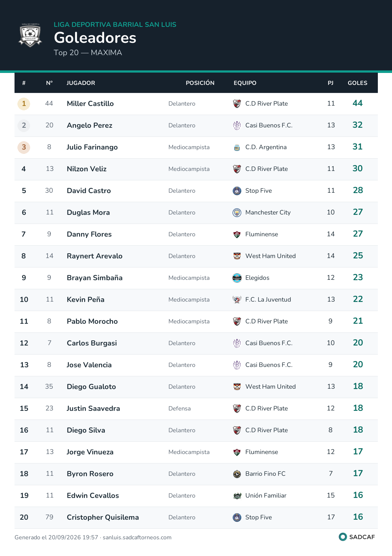Click the Liga Barrial San Luis shield logo
Screen dimensions: 392x556
pos(30,35)
